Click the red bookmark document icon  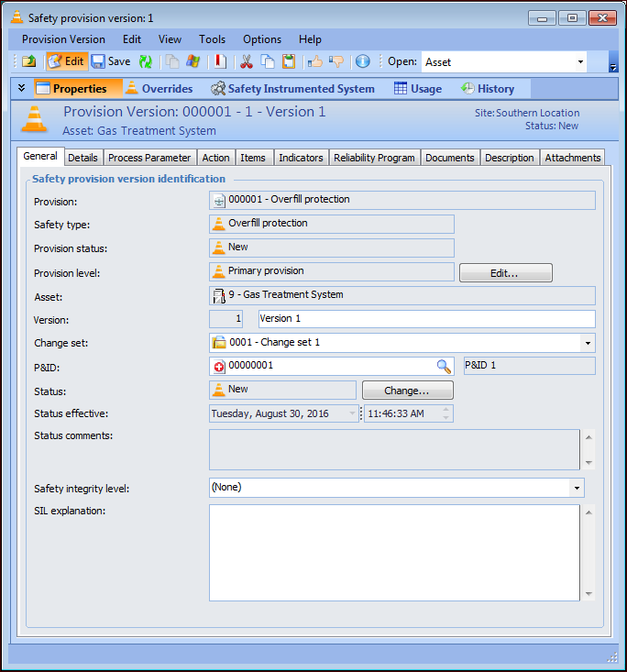pyautogui.click(x=220, y=61)
